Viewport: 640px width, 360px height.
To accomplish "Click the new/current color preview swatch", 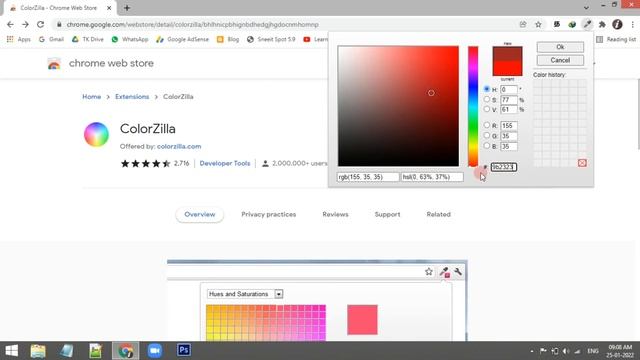I will (507, 61).
